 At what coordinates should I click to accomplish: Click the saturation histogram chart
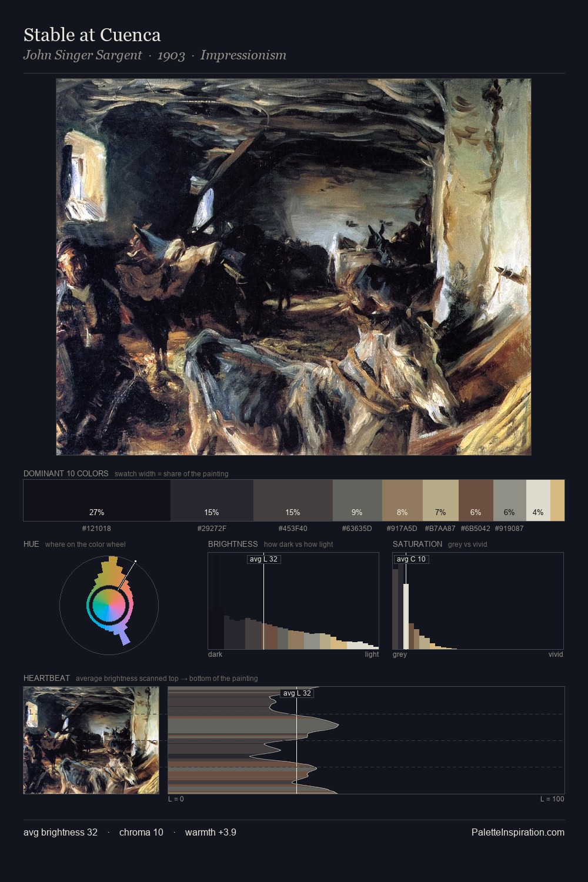click(x=478, y=601)
